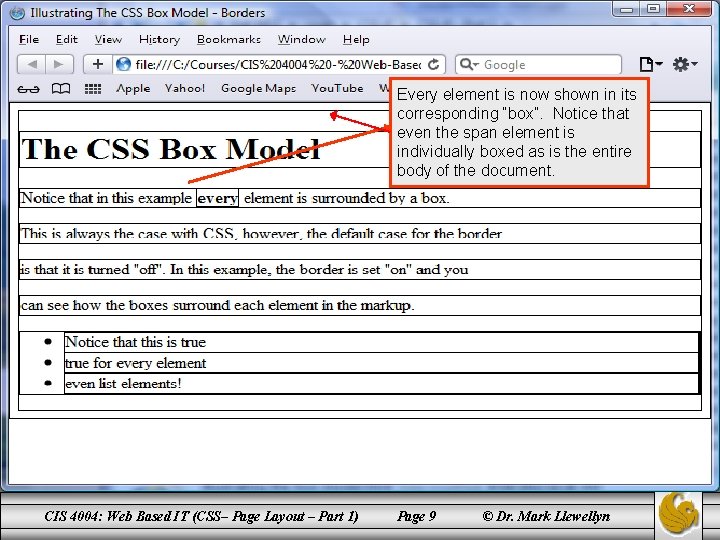Click the globe site icon in address bar
Screen dimensions: 720x540
(x=123, y=64)
